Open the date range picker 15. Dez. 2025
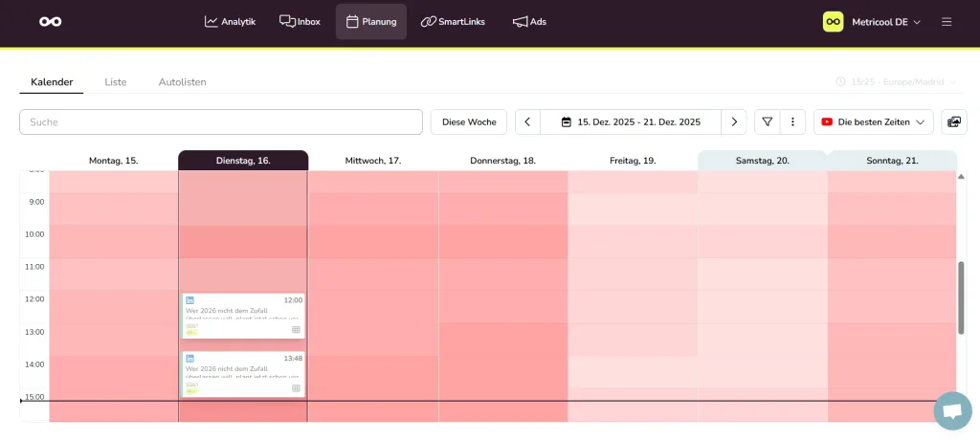Screen dimensions: 980x440 pyautogui.click(x=631, y=121)
